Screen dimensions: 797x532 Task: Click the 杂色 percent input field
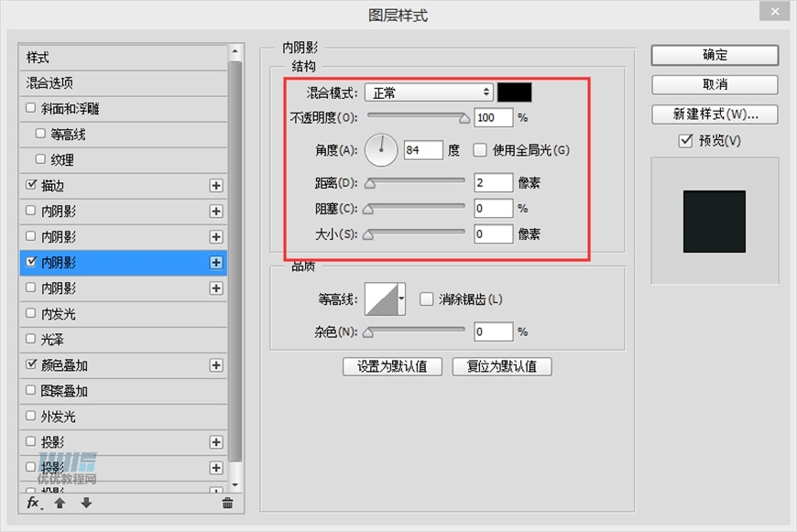coord(494,331)
